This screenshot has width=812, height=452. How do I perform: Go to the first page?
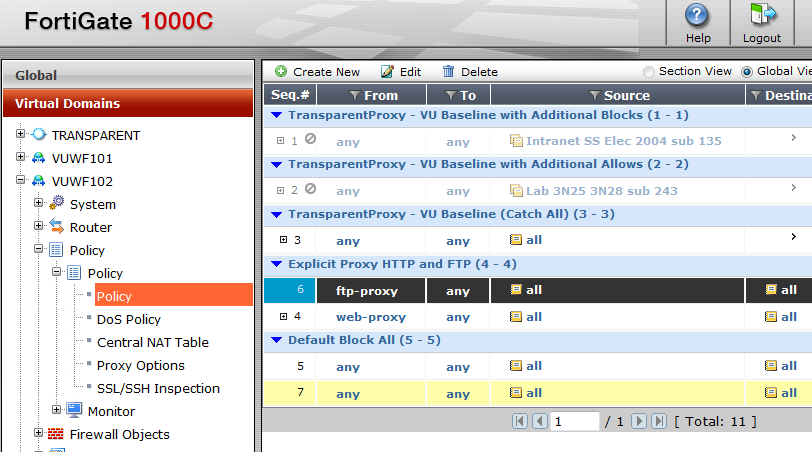(519, 421)
